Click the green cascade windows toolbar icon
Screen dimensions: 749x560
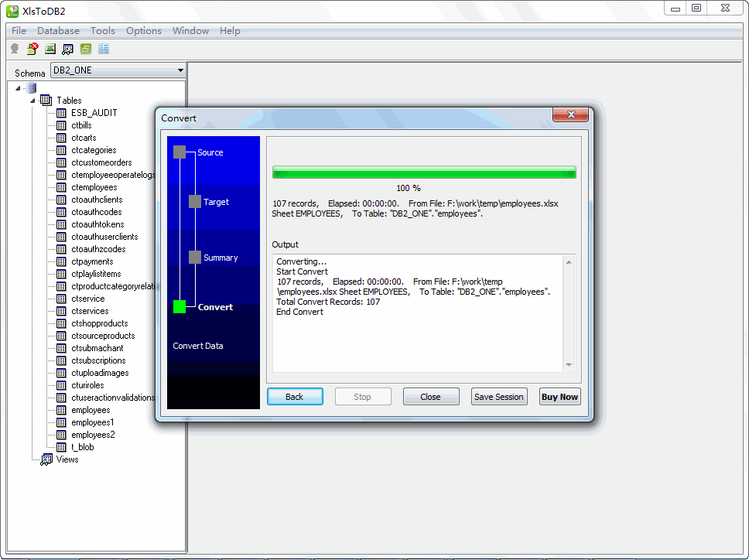[x=86, y=49]
